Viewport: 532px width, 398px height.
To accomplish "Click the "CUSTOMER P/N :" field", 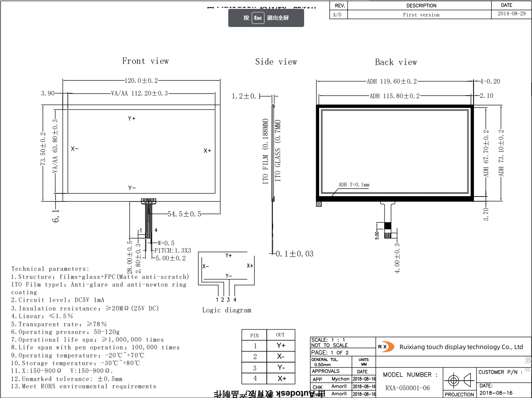I will [x=500, y=372].
